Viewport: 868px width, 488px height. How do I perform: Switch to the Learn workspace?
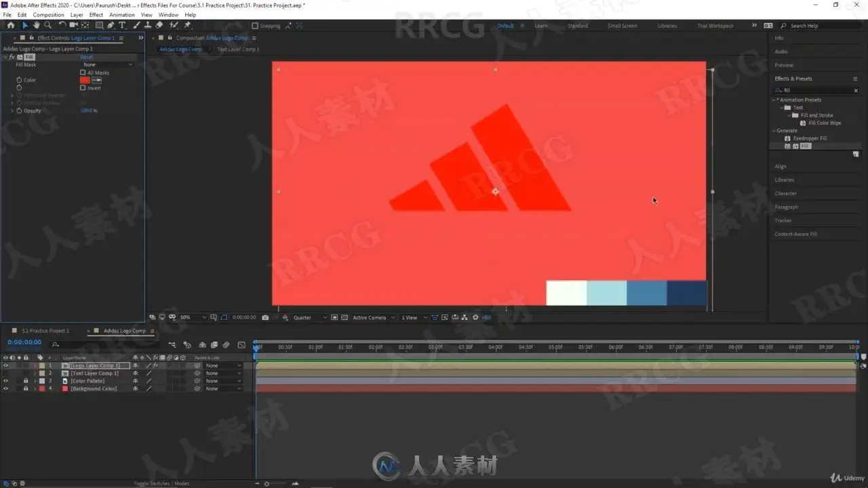pos(541,26)
